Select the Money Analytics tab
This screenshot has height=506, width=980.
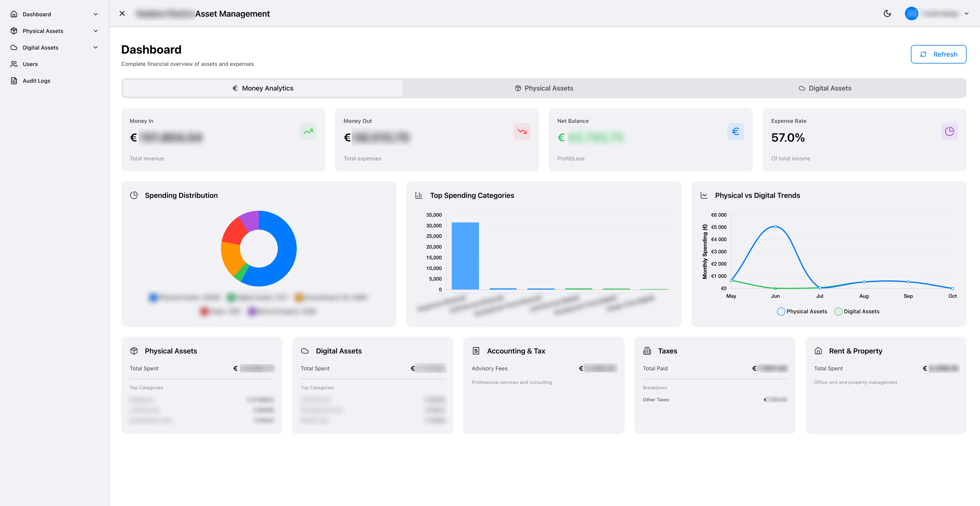click(263, 88)
